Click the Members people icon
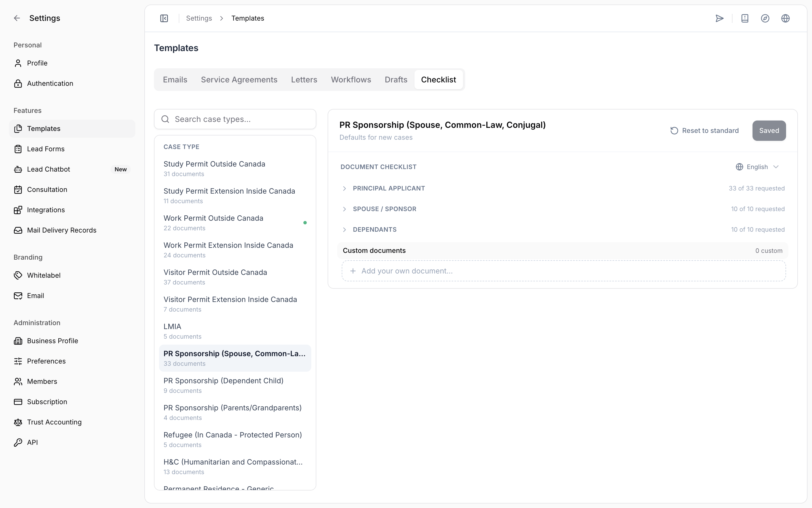 tap(18, 381)
